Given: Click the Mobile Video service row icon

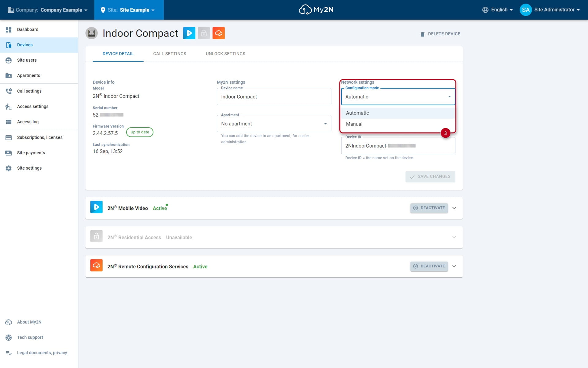Looking at the screenshot, I should pyautogui.click(x=96, y=207).
